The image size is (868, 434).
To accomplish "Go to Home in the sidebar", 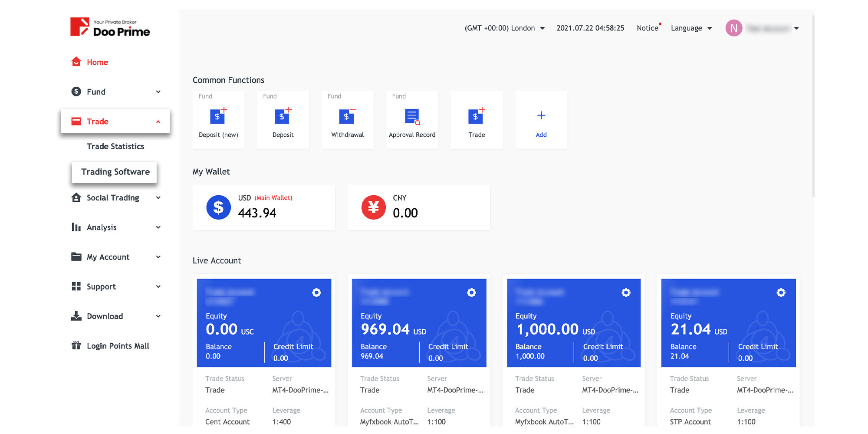I will [97, 62].
